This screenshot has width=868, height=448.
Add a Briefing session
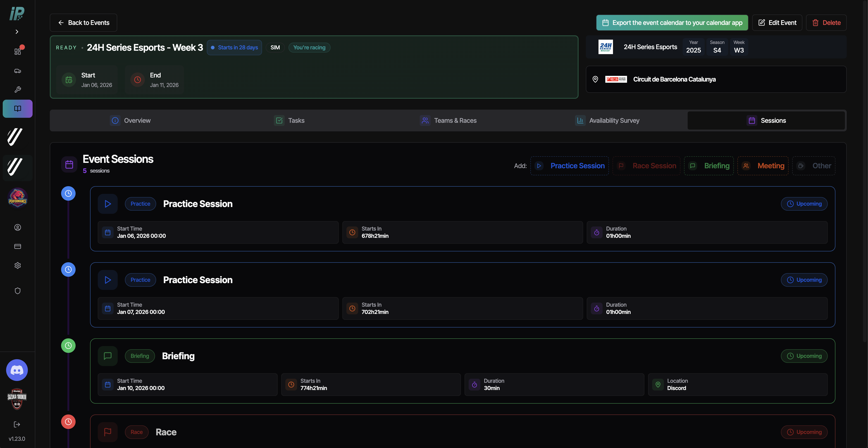709,166
